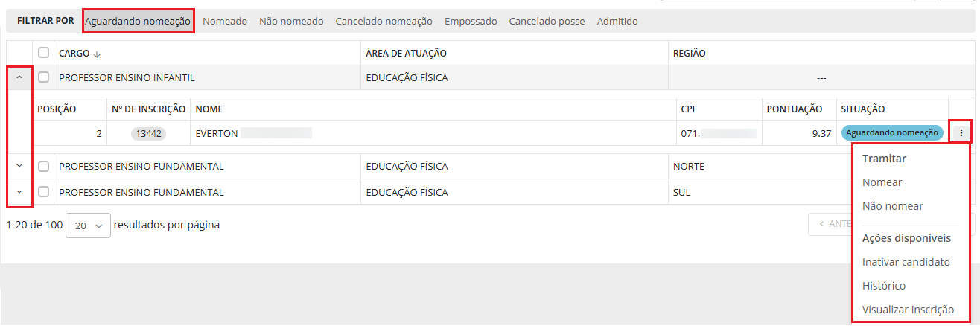Image resolution: width=980 pixels, height=326 pixels.
Task: Click the 13442 inscription number badge
Action: 149,134
